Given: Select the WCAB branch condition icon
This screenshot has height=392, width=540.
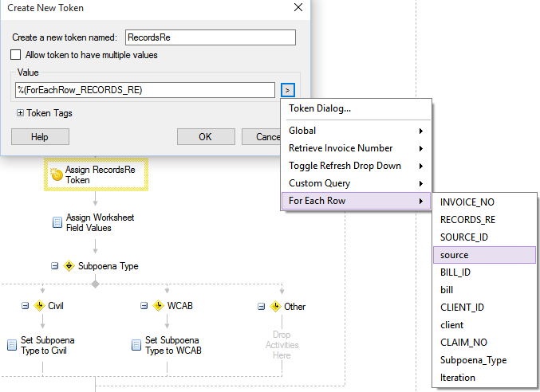Looking at the screenshot, I should pos(159,306).
